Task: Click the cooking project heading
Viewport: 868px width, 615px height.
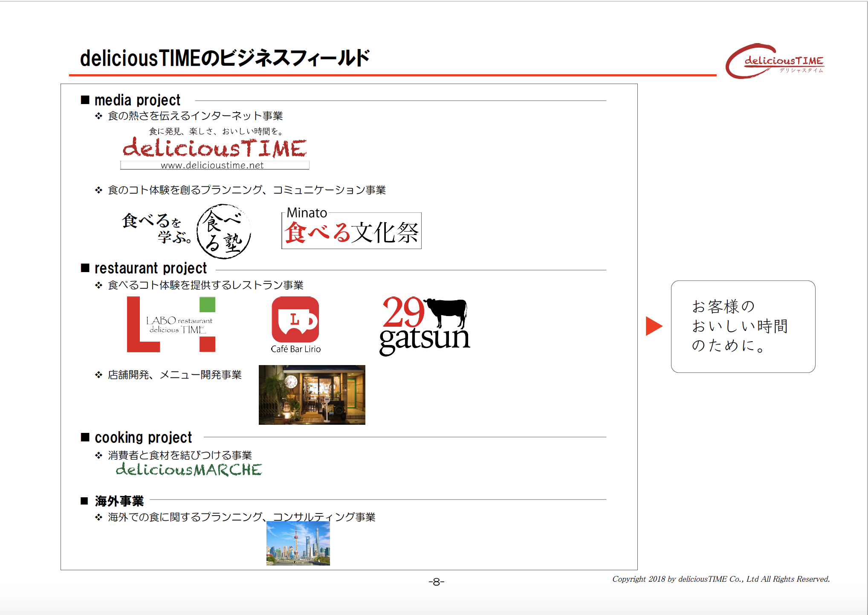Action: tap(143, 438)
